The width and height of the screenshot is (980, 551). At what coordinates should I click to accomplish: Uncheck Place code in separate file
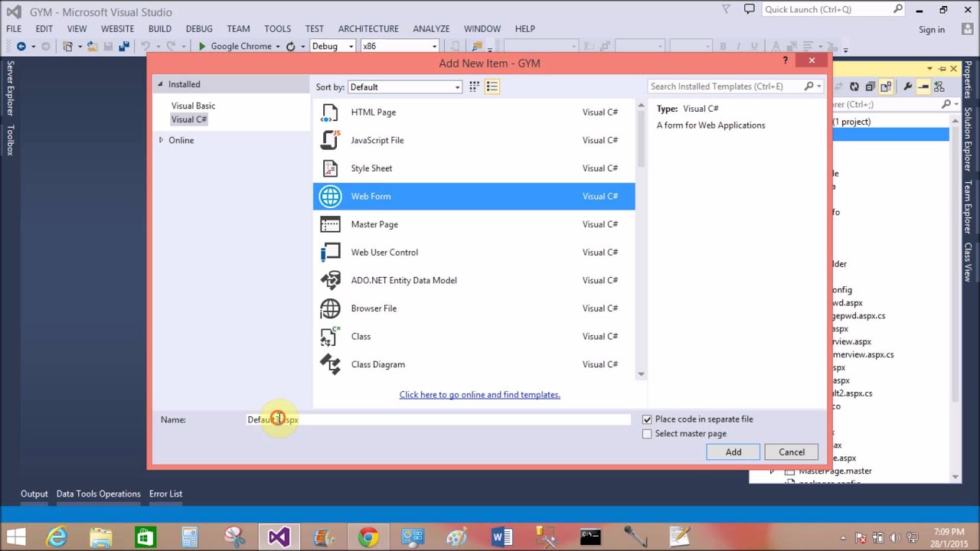[x=647, y=419]
